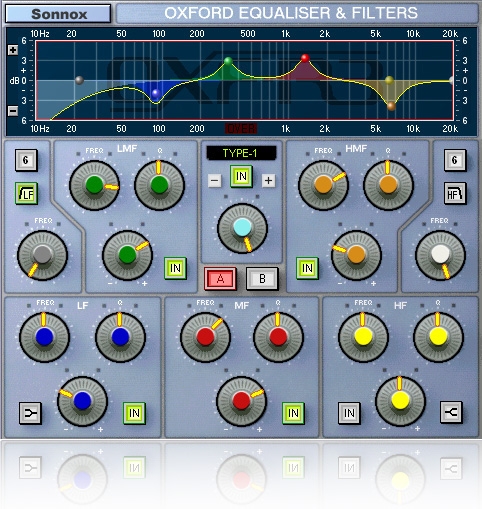Click the LF FREQ blue knob
Viewport: 482px width, 509px height.
click(x=44, y=337)
